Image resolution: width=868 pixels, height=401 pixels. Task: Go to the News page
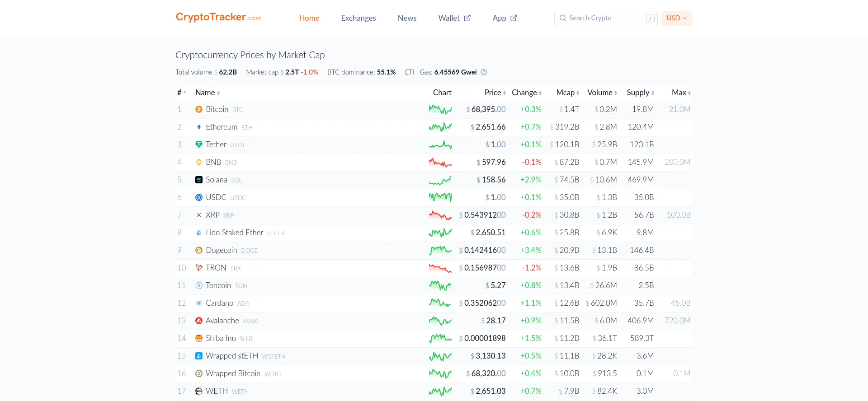407,18
